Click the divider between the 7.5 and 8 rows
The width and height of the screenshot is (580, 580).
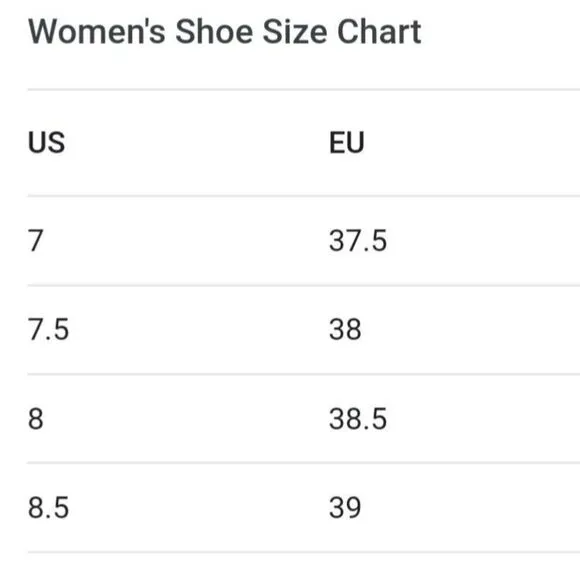(x=304, y=374)
